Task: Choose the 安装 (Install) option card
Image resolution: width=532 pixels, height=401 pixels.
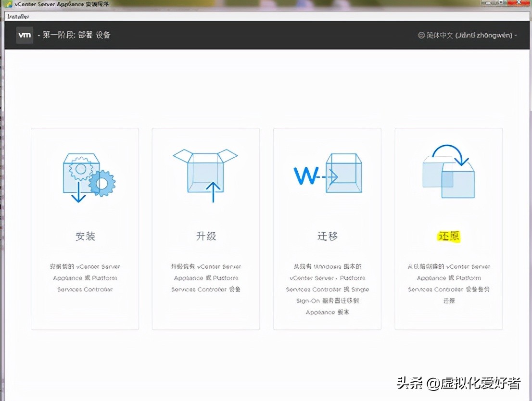Action: [85, 228]
